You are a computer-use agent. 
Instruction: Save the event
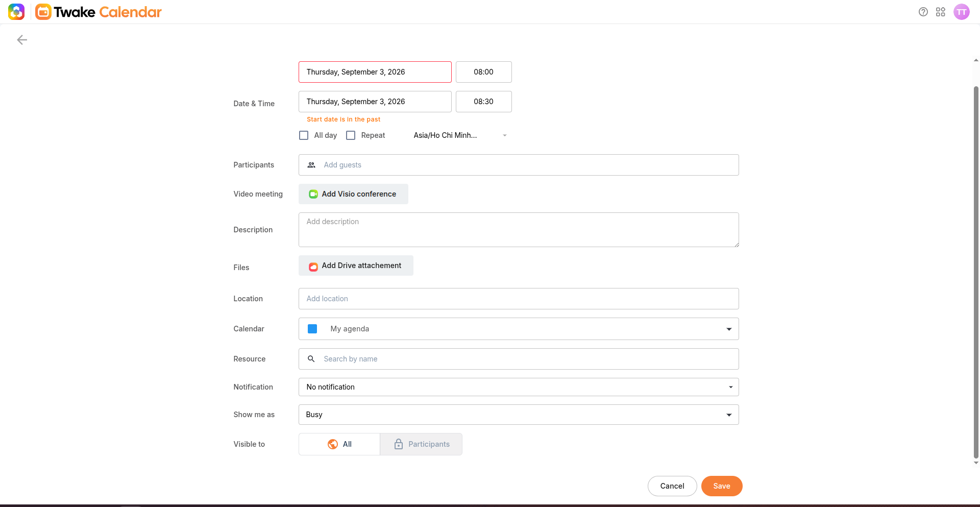722,486
